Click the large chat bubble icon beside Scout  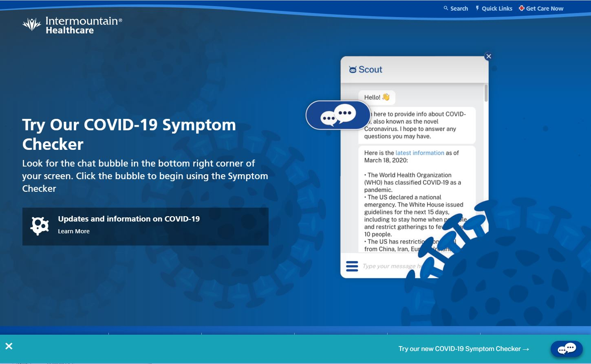point(338,115)
